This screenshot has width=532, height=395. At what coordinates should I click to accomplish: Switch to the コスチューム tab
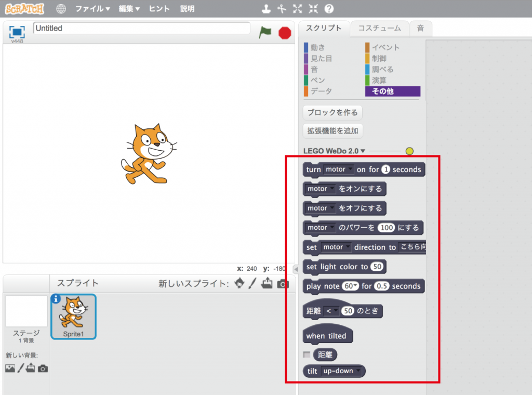pyautogui.click(x=379, y=28)
